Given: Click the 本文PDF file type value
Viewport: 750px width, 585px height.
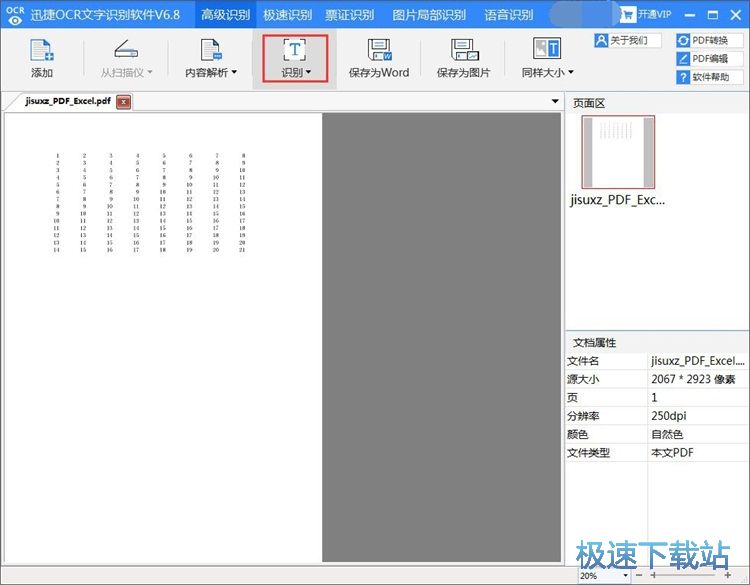Looking at the screenshot, I should [x=672, y=453].
